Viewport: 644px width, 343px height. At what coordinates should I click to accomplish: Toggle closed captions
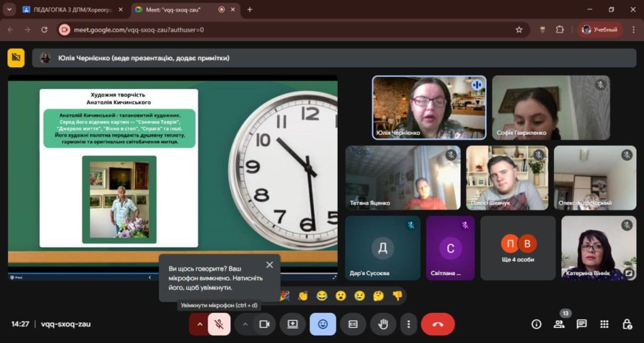coord(353,324)
